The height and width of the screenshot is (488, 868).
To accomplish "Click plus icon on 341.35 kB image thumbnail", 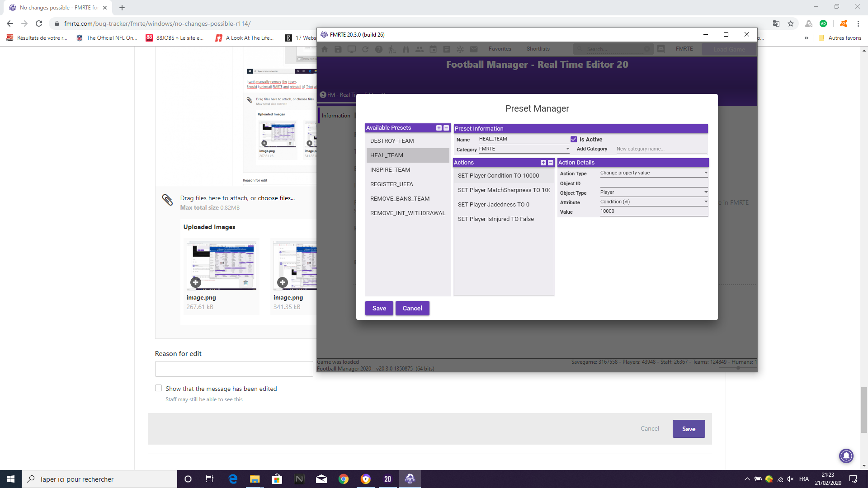I will 283,282.
